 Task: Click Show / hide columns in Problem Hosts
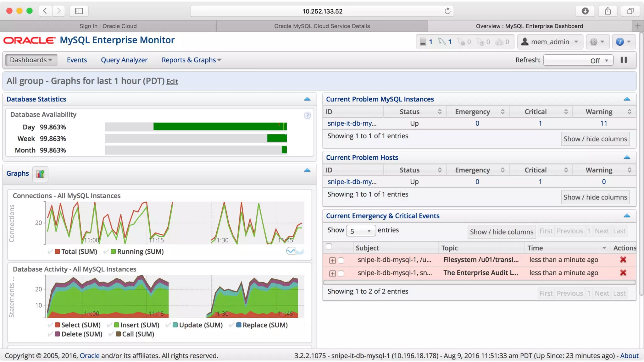tap(595, 197)
